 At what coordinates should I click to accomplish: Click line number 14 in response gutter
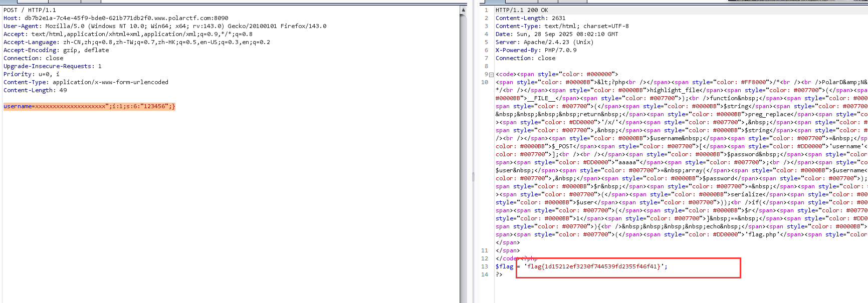485,274
